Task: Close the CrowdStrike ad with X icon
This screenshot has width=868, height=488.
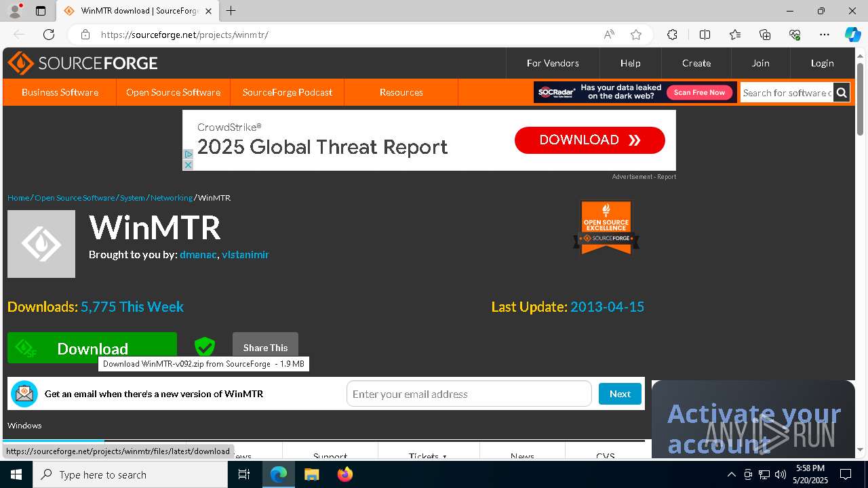Action: tap(188, 165)
